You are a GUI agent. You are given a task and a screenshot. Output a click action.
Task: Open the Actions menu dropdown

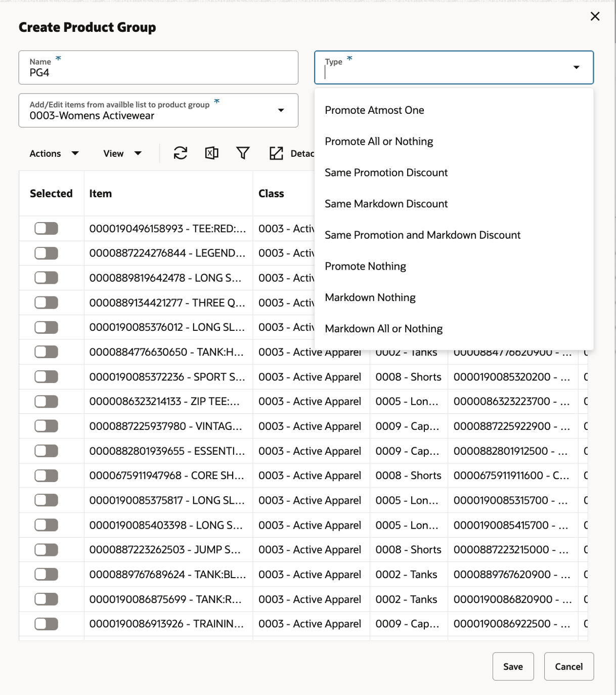(x=54, y=153)
